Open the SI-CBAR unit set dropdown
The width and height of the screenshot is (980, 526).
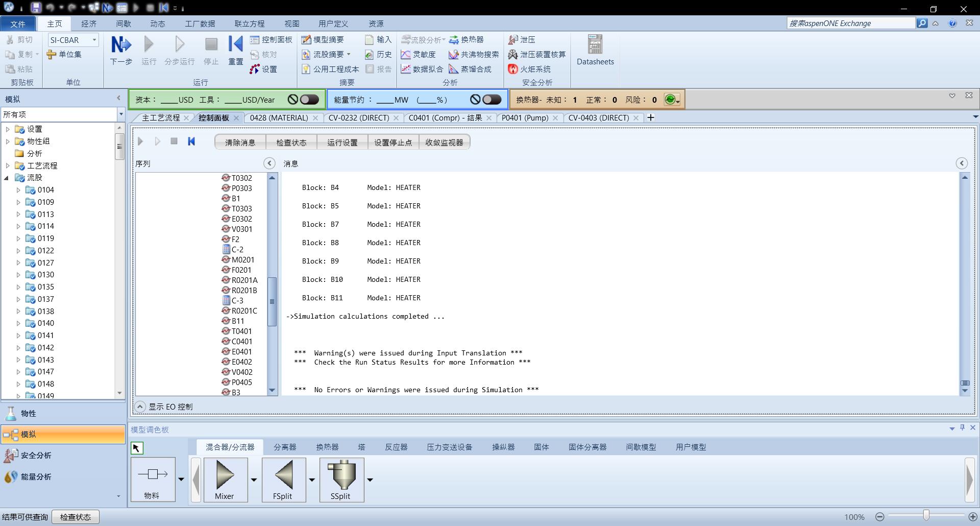click(x=94, y=40)
